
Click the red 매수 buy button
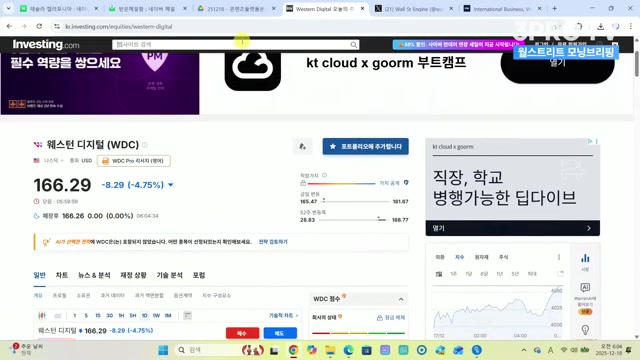(x=242, y=333)
